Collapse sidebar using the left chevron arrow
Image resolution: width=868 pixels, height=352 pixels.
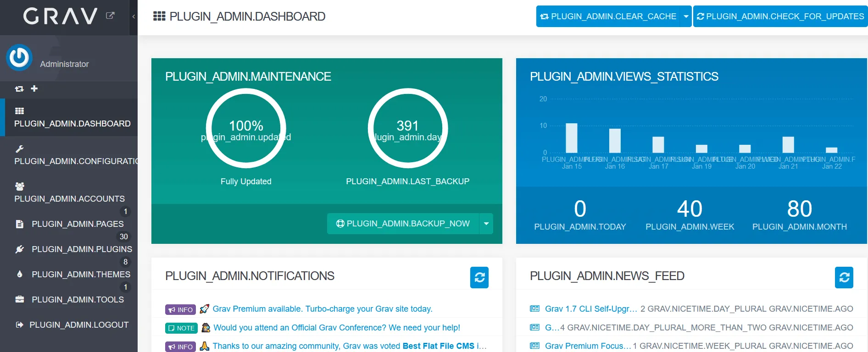click(x=134, y=16)
